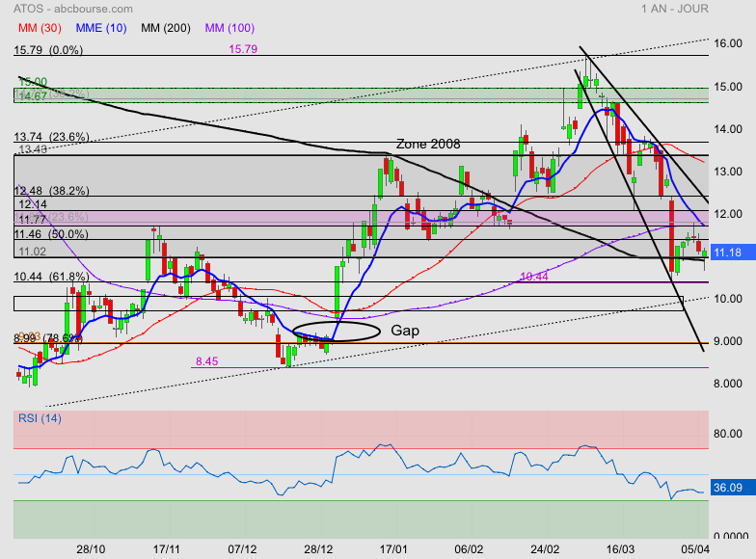The height and width of the screenshot is (559, 756).
Task: Click the '16.00' price axis label
Action: (x=728, y=43)
